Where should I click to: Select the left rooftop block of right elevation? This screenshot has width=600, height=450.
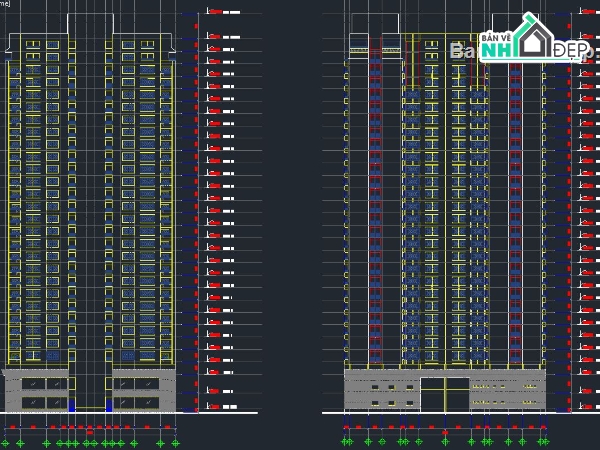click(375, 28)
